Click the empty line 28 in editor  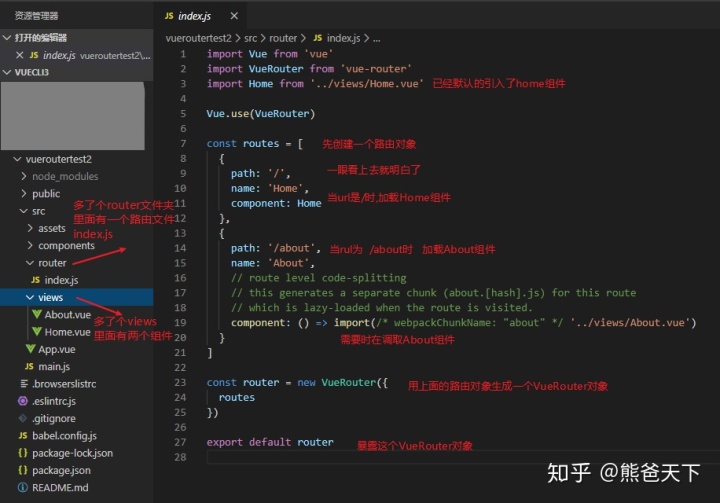[x=463, y=457]
